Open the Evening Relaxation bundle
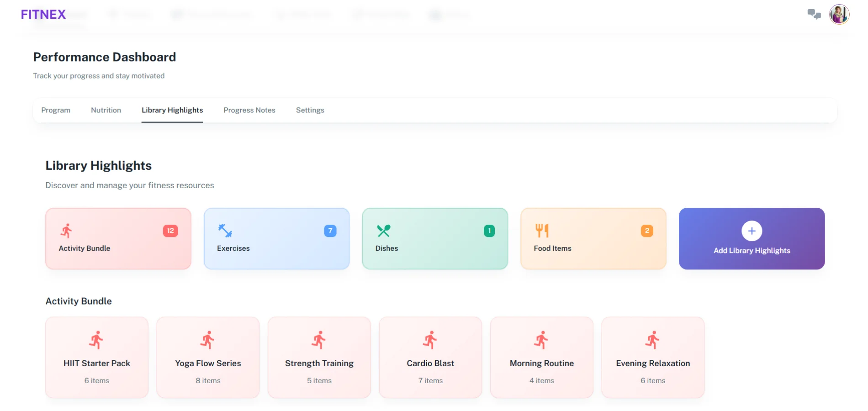Screen dimensions: 868x411 click(x=653, y=358)
